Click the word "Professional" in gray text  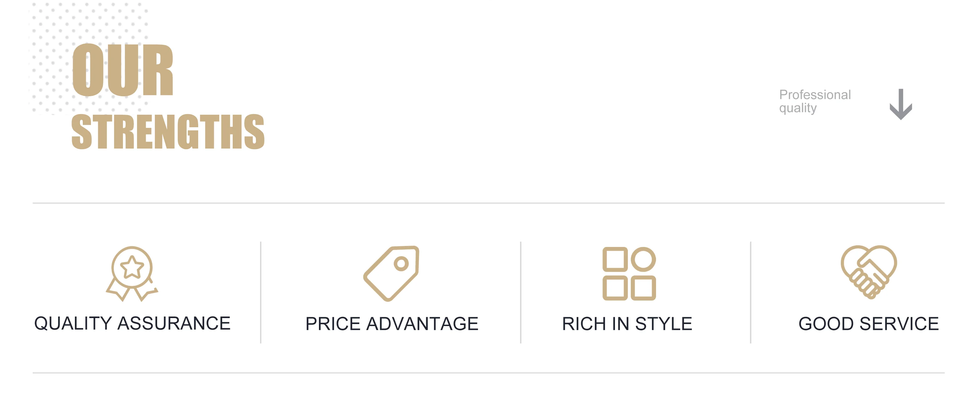814,95
